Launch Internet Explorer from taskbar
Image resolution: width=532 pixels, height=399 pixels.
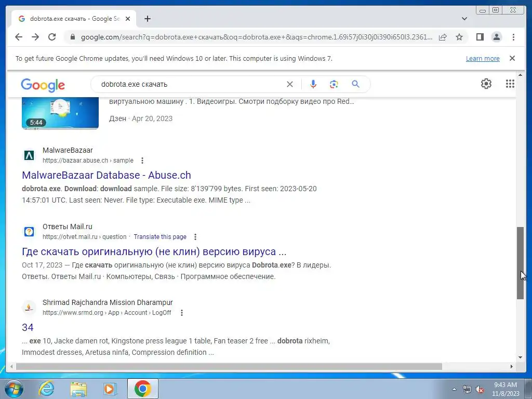46,389
